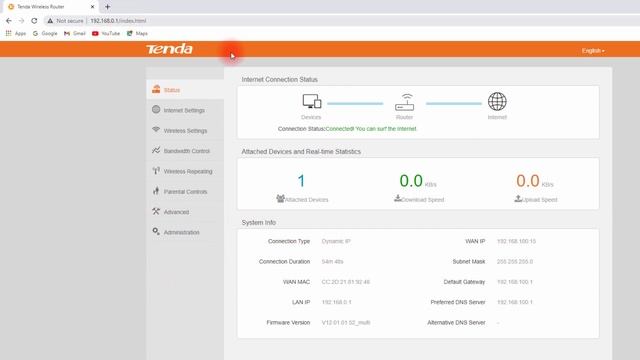
Task: Open the YouTube bookmark
Action: pos(106,33)
